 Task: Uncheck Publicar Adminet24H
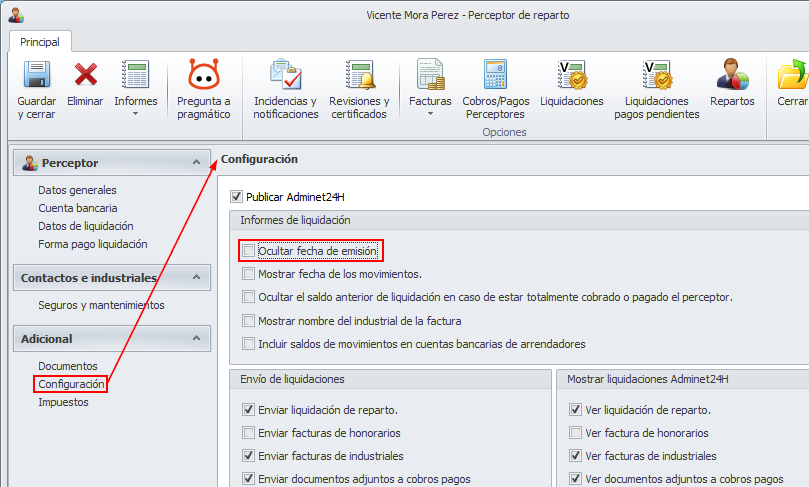coord(236,197)
